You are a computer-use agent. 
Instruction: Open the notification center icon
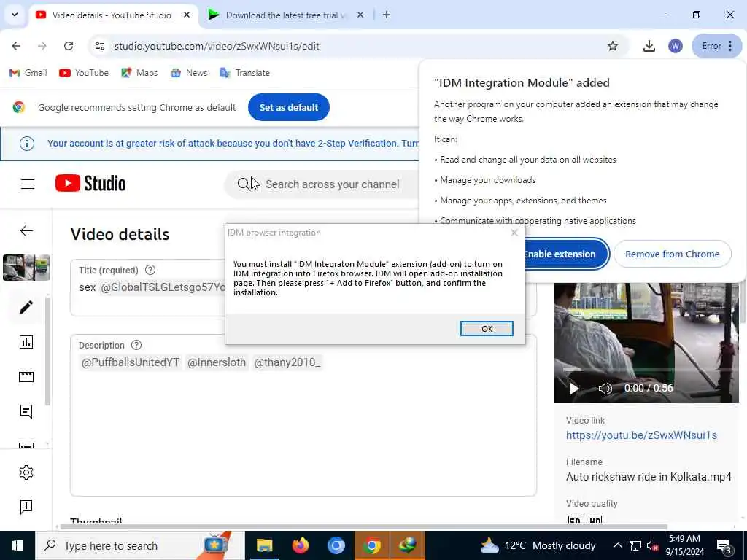(724, 545)
